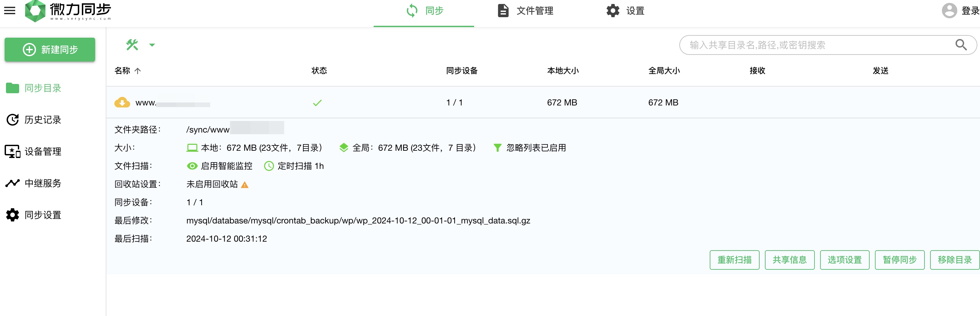
Task: Open the 选项设置 button
Action: (x=845, y=260)
